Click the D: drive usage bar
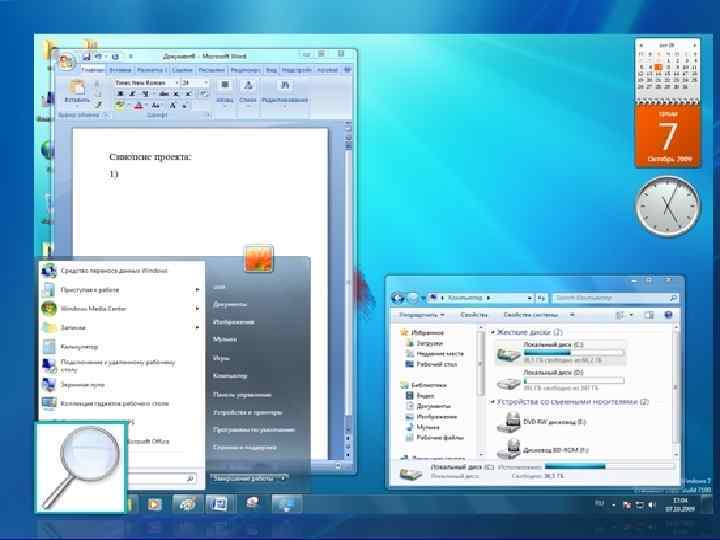 (574, 381)
